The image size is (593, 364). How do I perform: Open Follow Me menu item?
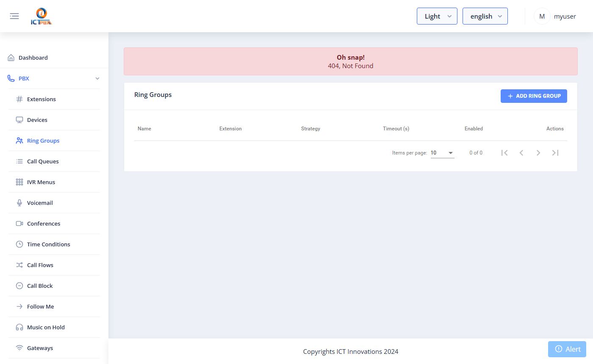pyautogui.click(x=54, y=306)
